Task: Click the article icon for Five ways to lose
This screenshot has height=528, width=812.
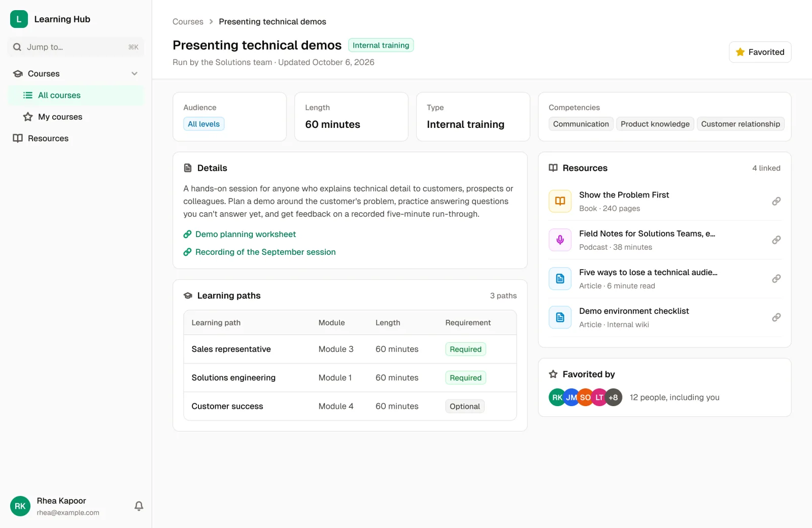Action: coord(560,279)
